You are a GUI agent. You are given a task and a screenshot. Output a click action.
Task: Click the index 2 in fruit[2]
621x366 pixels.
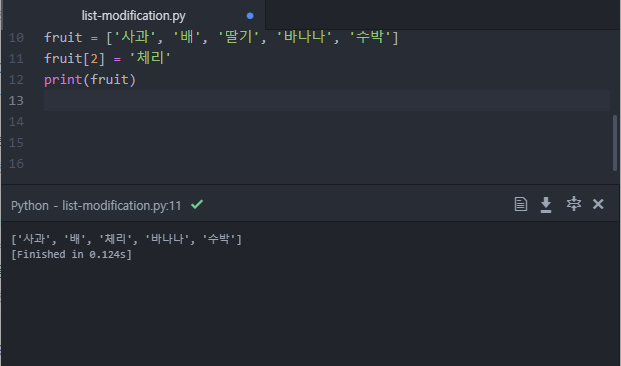point(94,59)
